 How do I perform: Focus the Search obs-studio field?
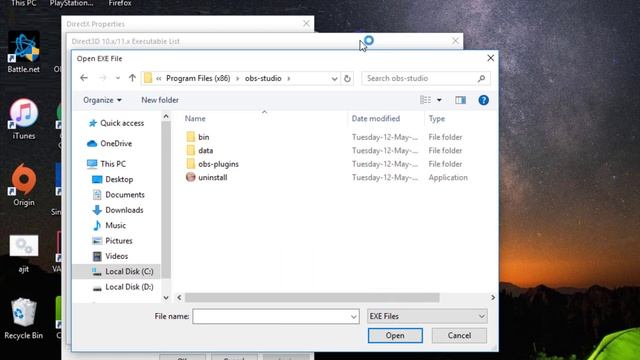tap(426, 78)
